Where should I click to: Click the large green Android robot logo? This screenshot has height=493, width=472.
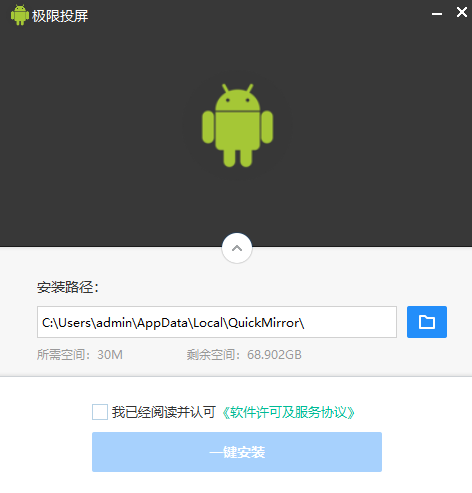[x=237, y=125]
